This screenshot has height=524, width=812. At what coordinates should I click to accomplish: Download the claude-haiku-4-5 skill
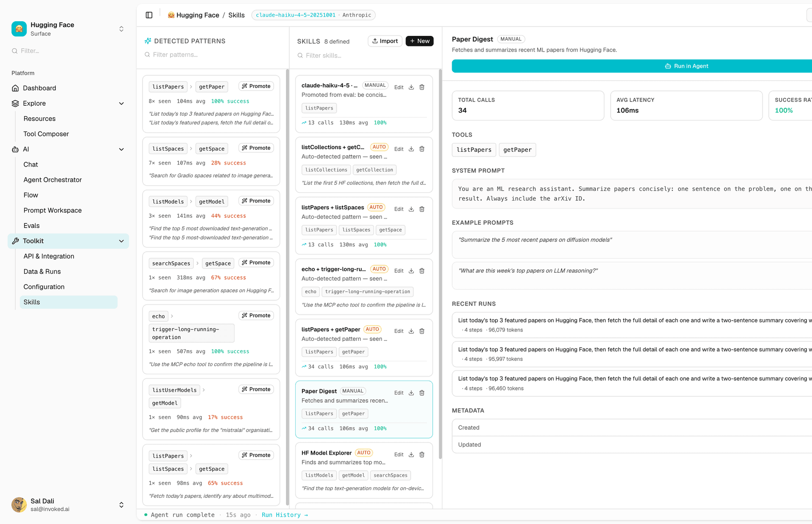coord(411,87)
